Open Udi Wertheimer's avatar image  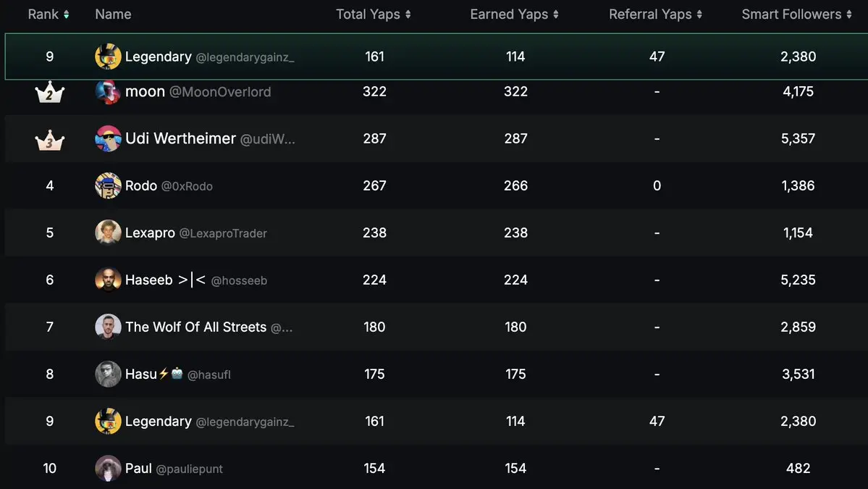[108, 138]
